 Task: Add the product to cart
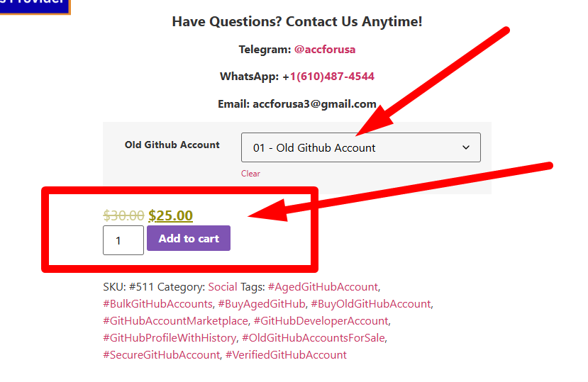(189, 238)
